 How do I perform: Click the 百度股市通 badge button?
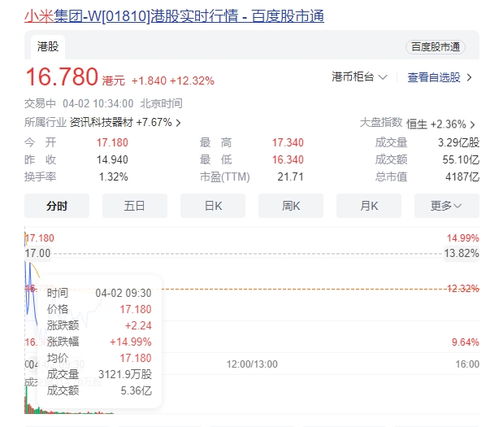tap(435, 47)
